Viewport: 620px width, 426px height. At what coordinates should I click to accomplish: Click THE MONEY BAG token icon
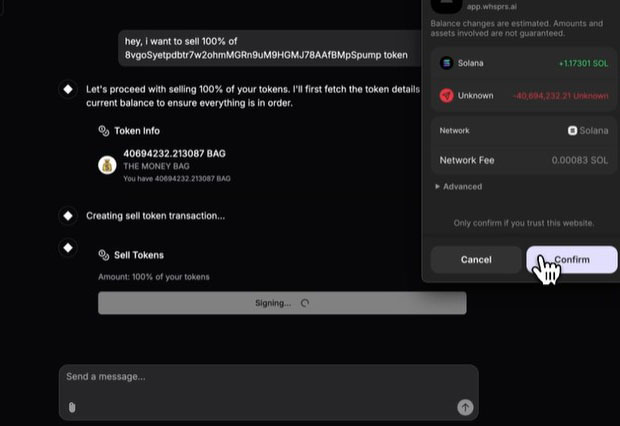click(107, 165)
